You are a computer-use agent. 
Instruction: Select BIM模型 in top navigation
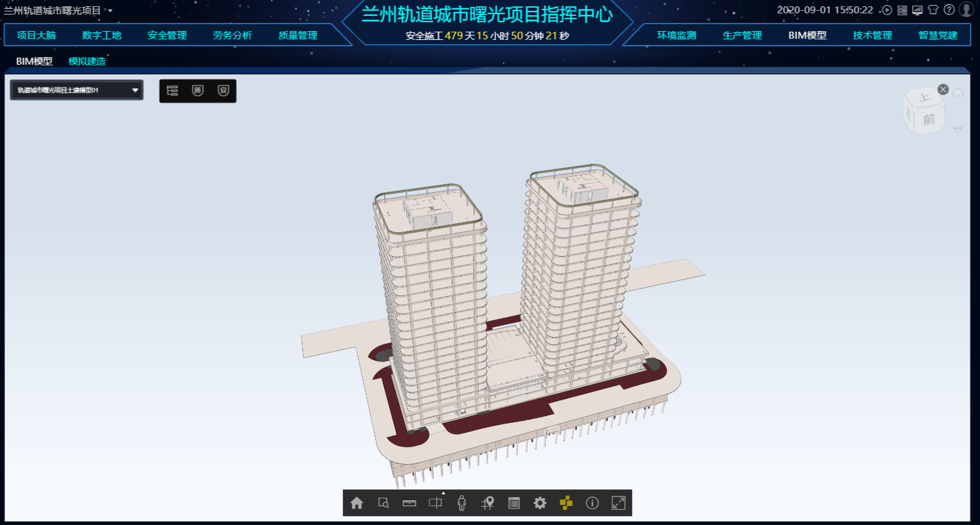point(807,36)
